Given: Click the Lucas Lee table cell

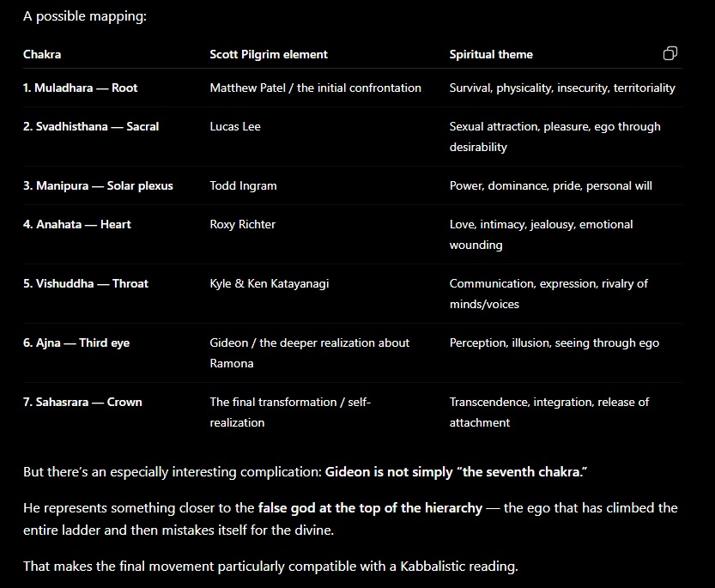Looking at the screenshot, I should tap(235, 126).
